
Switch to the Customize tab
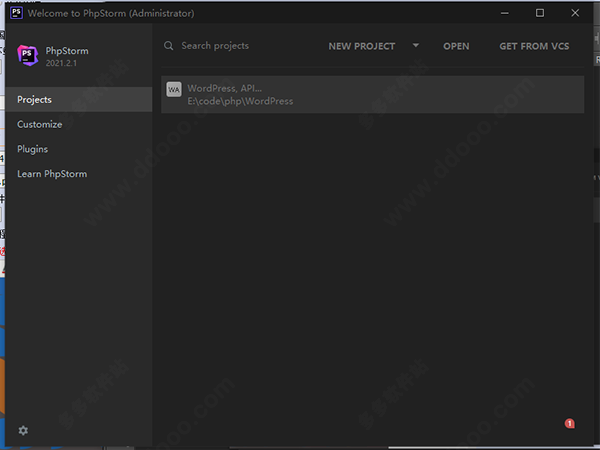79,124
